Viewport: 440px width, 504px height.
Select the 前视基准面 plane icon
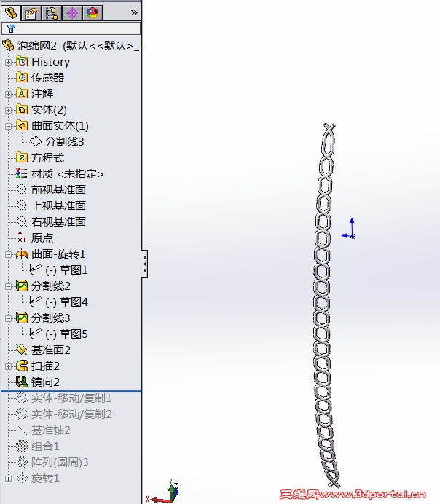22,189
